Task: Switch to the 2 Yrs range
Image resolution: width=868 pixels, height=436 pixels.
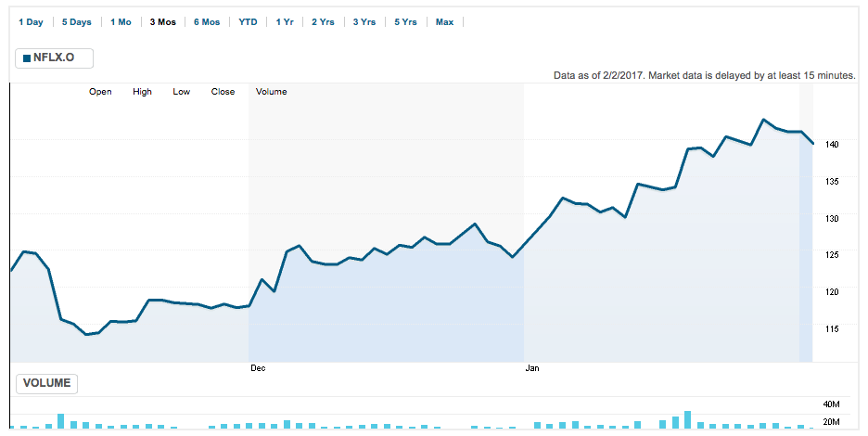Action: point(323,21)
